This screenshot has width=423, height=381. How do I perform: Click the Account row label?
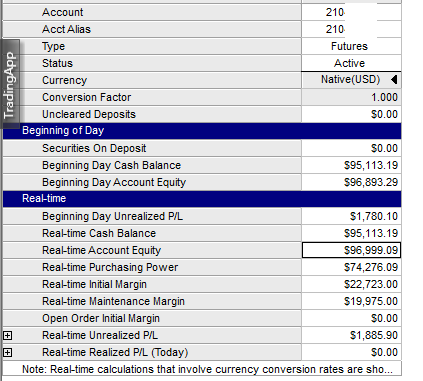[x=62, y=12]
